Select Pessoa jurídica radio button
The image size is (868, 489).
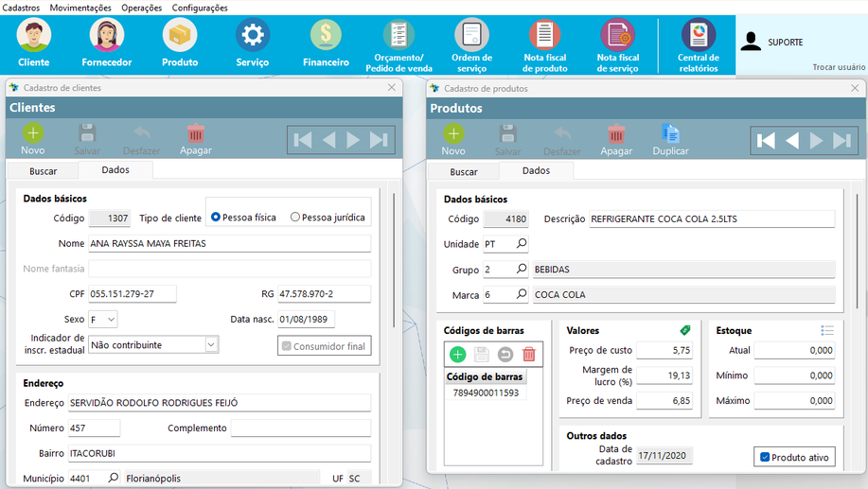[295, 218]
